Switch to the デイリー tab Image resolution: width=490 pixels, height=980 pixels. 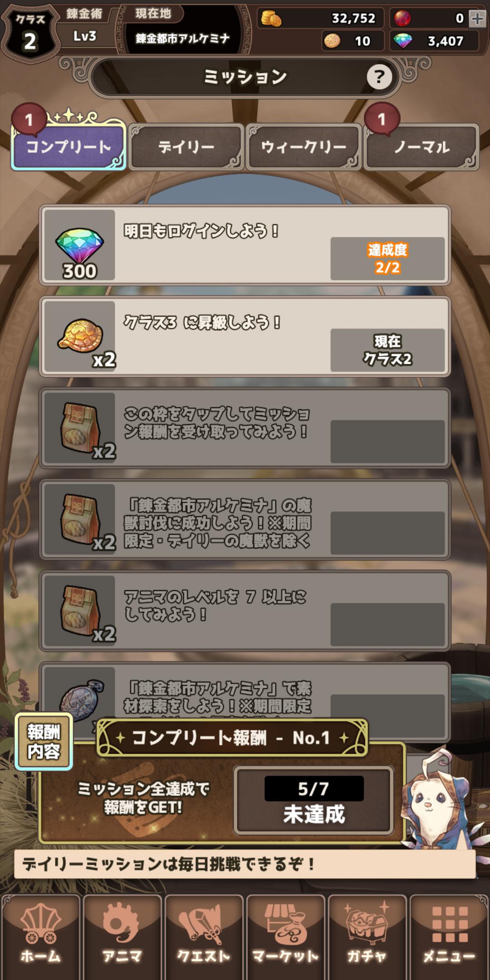[186, 147]
